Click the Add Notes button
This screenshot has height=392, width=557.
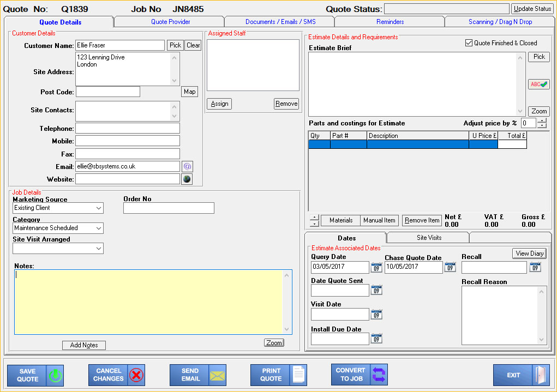pyautogui.click(x=84, y=345)
